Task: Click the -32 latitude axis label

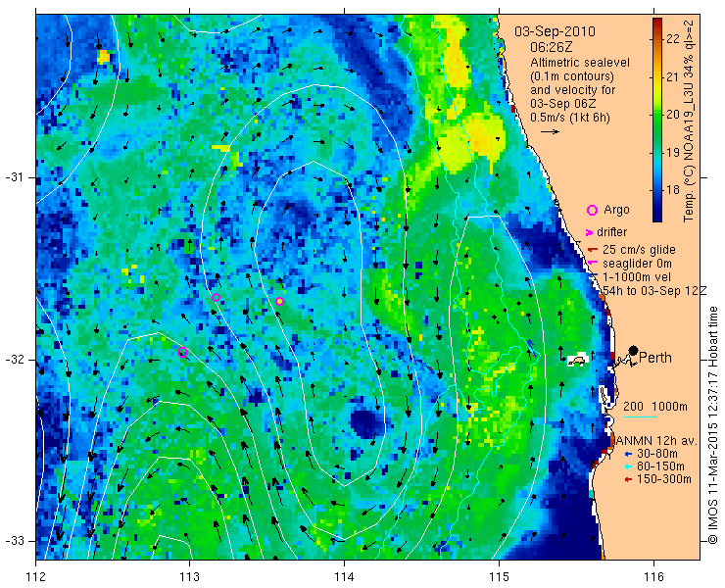Action: 14,360
